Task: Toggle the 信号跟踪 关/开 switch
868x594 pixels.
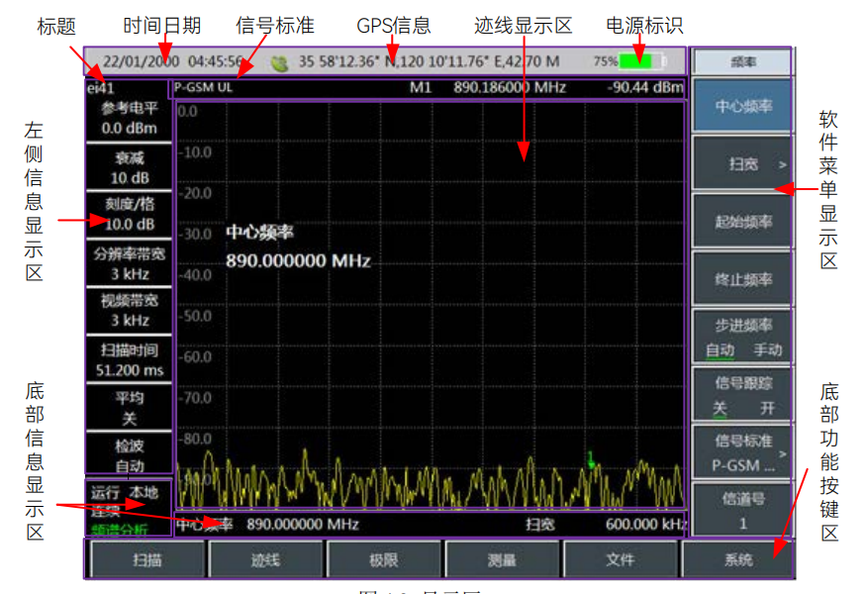Action: pos(742,396)
